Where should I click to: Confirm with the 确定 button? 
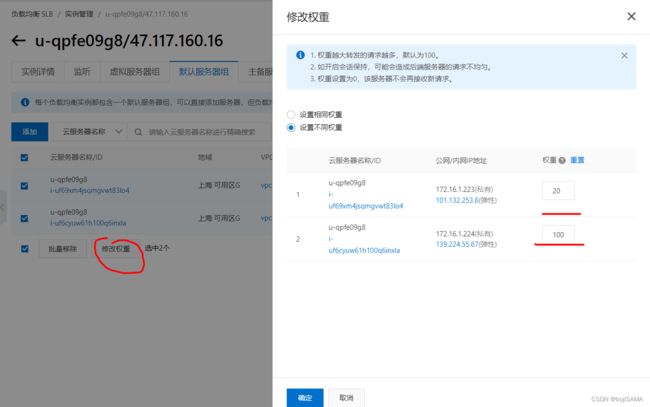tap(305, 398)
